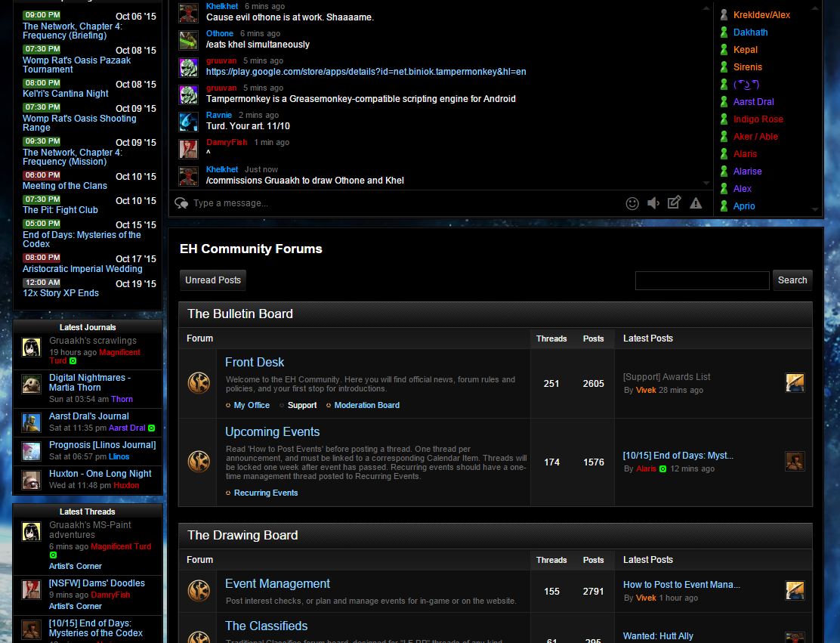840x643 pixels.
Task: Click the edit pencil icon in chat bar
Action: 674,202
